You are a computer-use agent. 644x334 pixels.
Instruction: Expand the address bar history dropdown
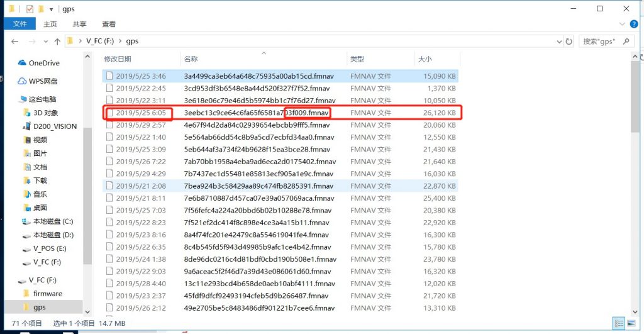[x=559, y=42]
